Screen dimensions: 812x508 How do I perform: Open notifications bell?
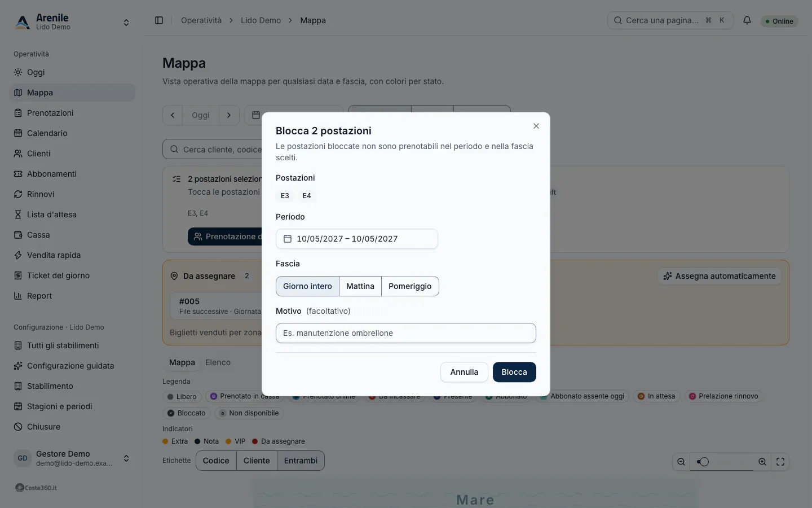point(747,20)
